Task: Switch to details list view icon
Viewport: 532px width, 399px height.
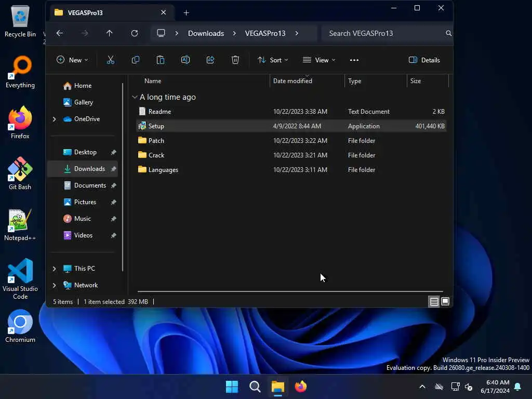Action: 434,301
